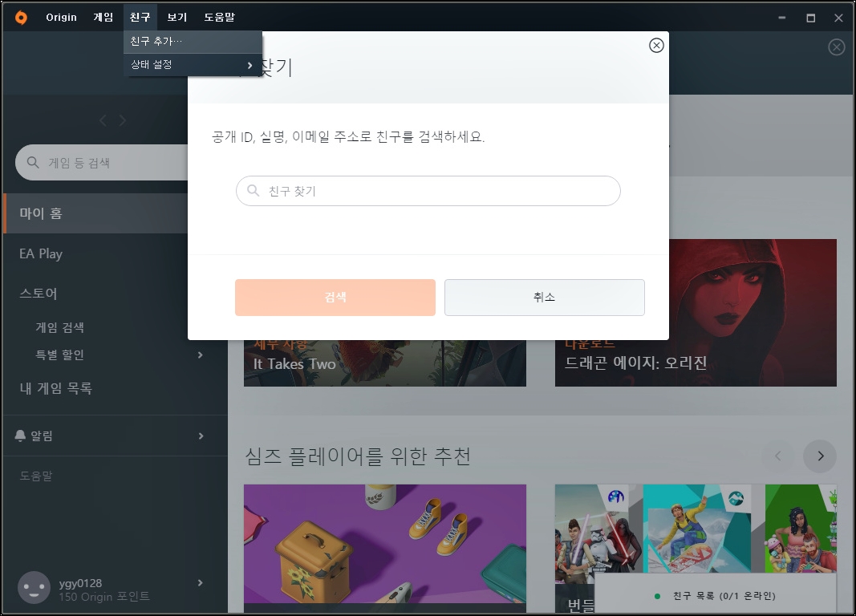The height and width of the screenshot is (616, 856).
Task: Open 스토어 in the sidebar
Action: coord(39,294)
